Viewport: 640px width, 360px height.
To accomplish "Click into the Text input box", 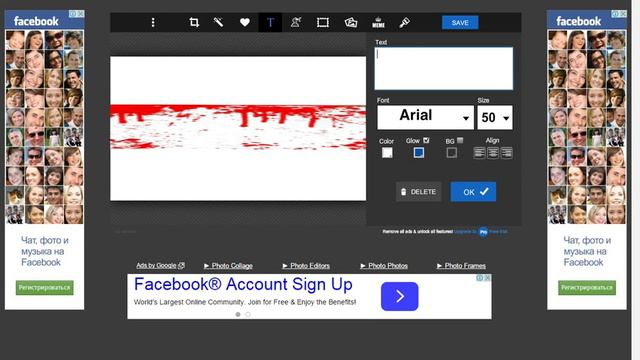I will pyautogui.click(x=444, y=68).
